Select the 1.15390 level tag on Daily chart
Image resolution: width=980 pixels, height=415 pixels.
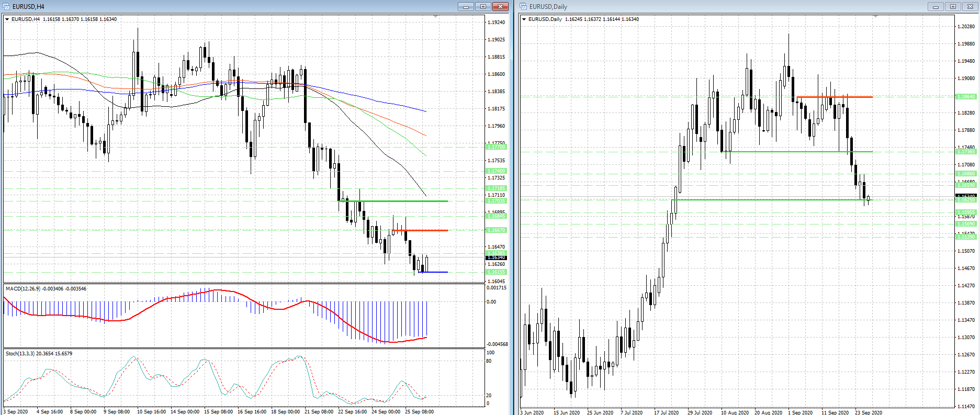(966, 237)
